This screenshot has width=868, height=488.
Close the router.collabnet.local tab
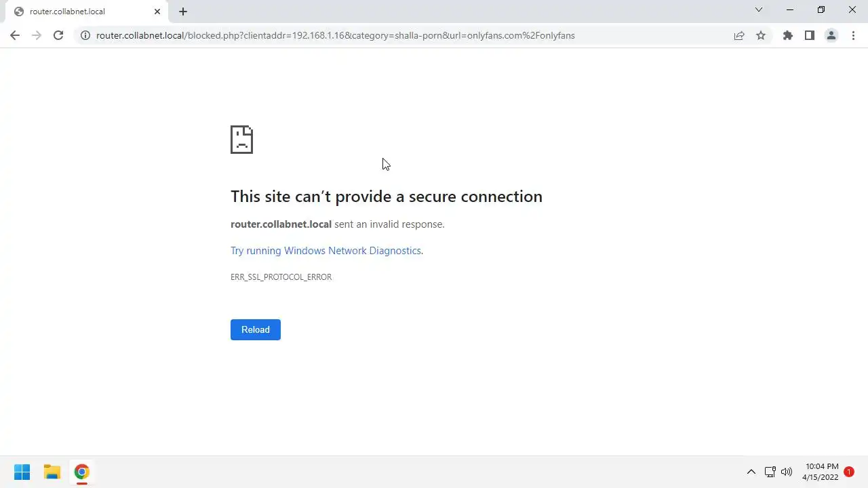click(157, 12)
